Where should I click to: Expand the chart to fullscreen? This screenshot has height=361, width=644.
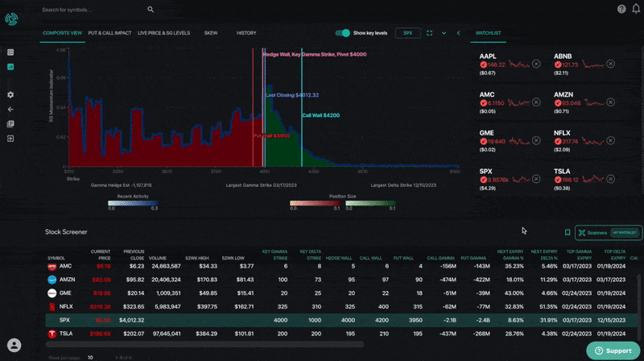tap(429, 33)
